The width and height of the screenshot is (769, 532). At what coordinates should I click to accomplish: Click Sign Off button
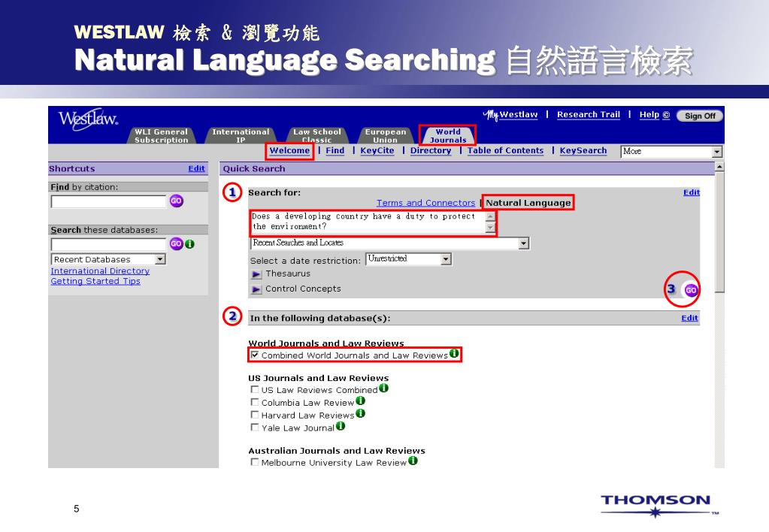pyautogui.click(x=700, y=116)
